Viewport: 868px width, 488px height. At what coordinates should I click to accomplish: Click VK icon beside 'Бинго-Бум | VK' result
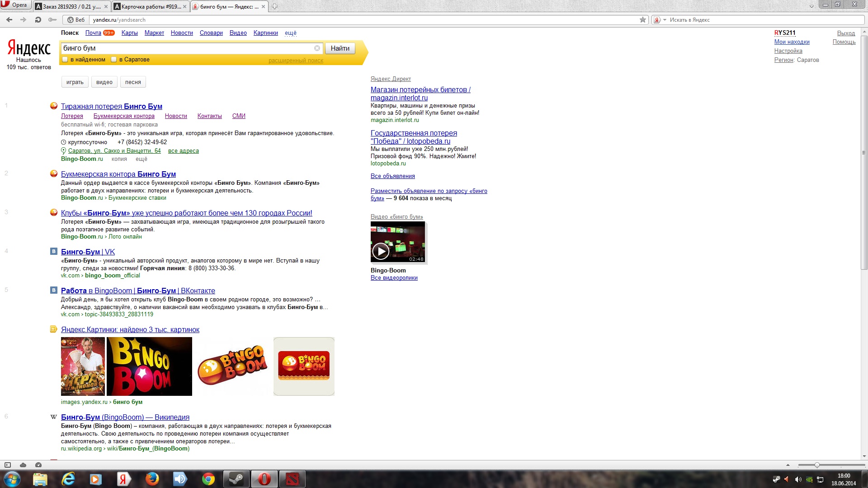(x=54, y=251)
